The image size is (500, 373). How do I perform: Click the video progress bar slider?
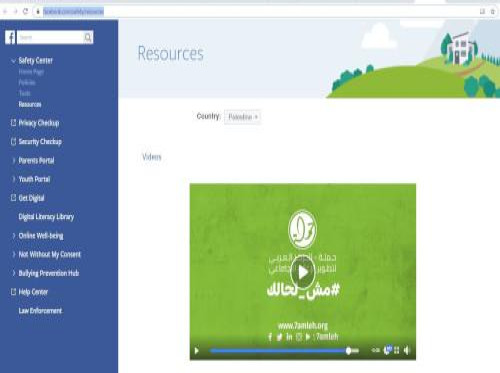(x=284, y=351)
